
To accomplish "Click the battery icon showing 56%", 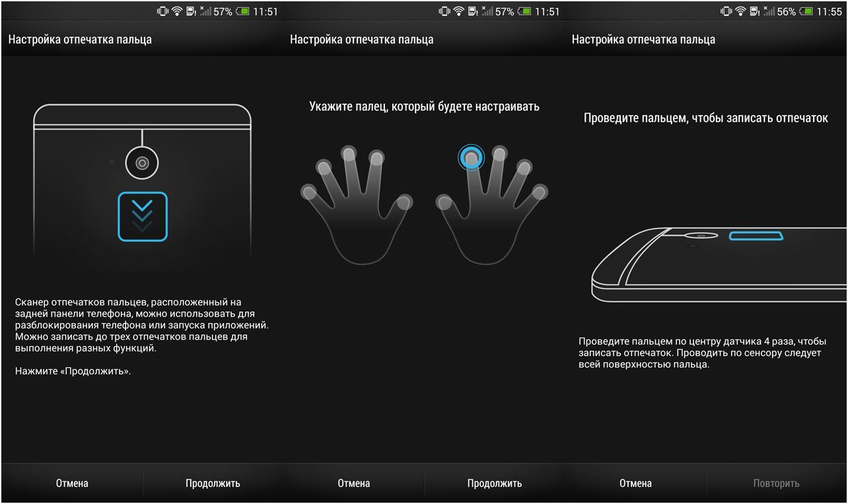I will click(806, 11).
